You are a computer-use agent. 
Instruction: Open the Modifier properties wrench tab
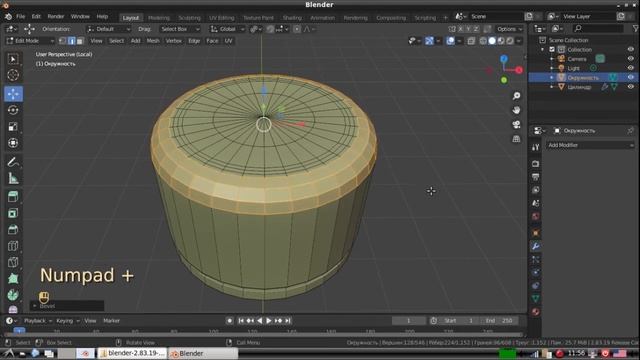(536, 246)
